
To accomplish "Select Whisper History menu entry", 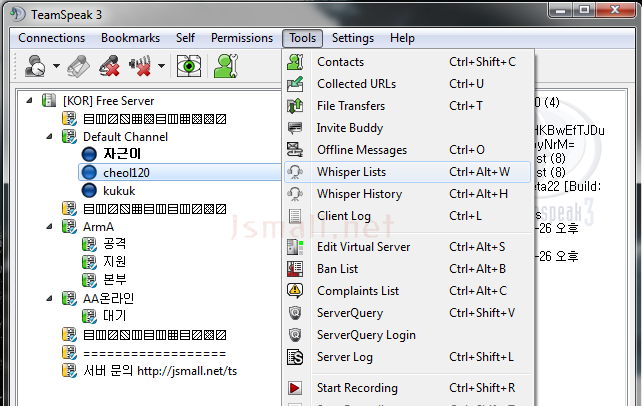I will [x=407, y=194].
